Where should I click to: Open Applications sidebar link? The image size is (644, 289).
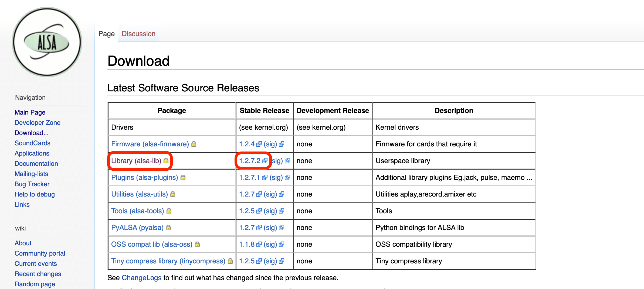pyautogui.click(x=32, y=153)
